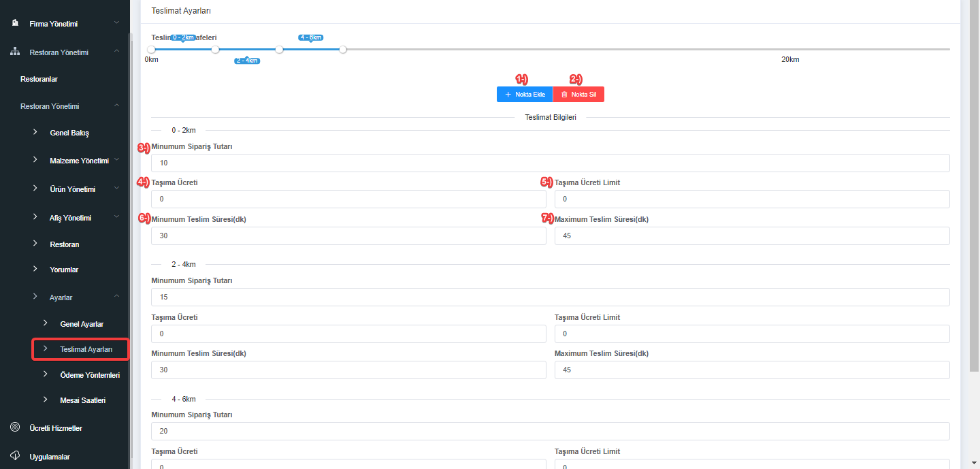Click Minimum Sipariş Tutarı field for 4 - 6km

click(551, 431)
